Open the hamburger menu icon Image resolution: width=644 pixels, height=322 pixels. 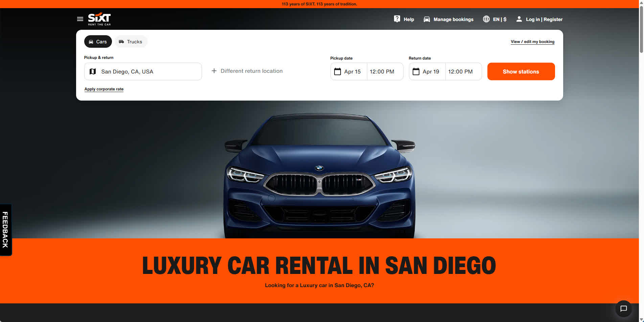coord(80,19)
